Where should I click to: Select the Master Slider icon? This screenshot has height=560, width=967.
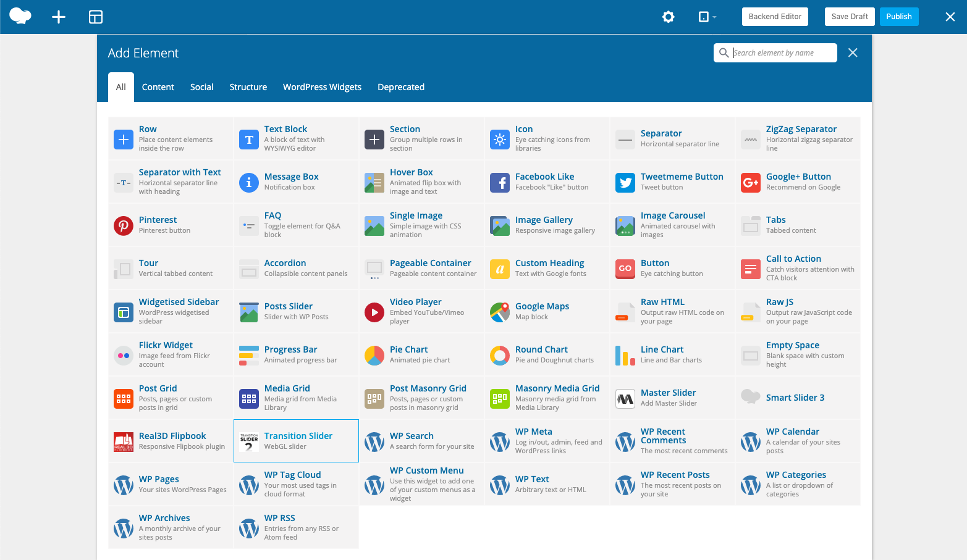625,399
